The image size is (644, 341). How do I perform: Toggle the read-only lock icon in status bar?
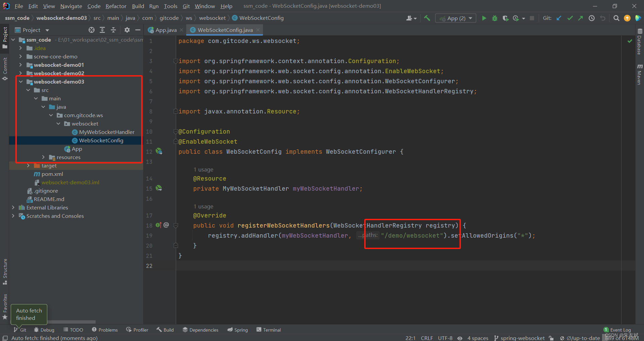(551, 338)
